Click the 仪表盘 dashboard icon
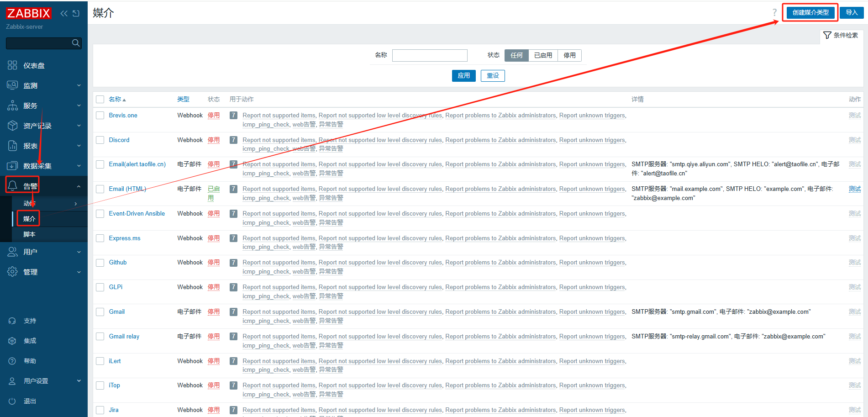Image resolution: width=868 pixels, height=417 pixels. coord(12,65)
